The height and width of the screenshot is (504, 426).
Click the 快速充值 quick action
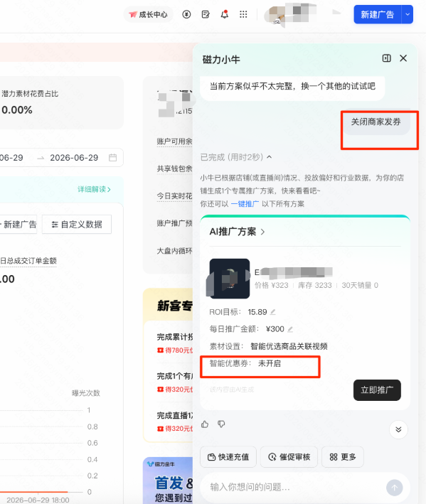pyautogui.click(x=228, y=457)
